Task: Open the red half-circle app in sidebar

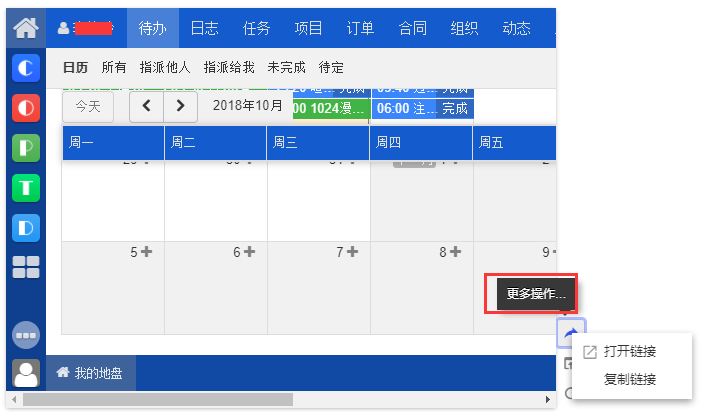Action: pos(26,107)
